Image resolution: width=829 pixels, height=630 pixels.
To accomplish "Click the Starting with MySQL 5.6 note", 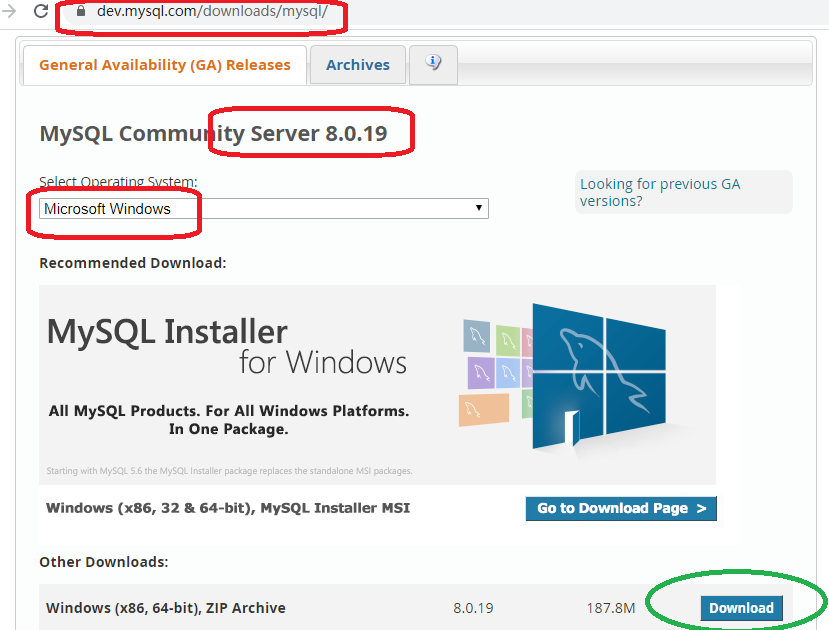I will (x=229, y=471).
